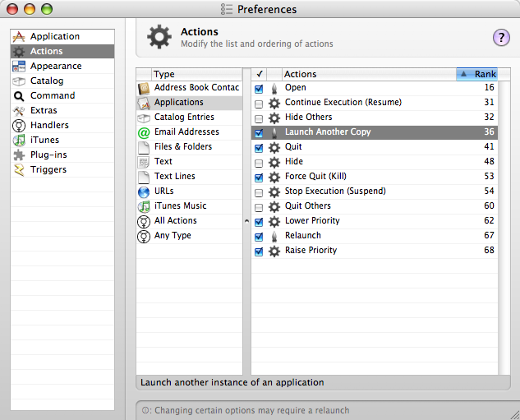Open the Triggers preference pane icon
This screenshot has height=420, width=520.
(19, 170)
